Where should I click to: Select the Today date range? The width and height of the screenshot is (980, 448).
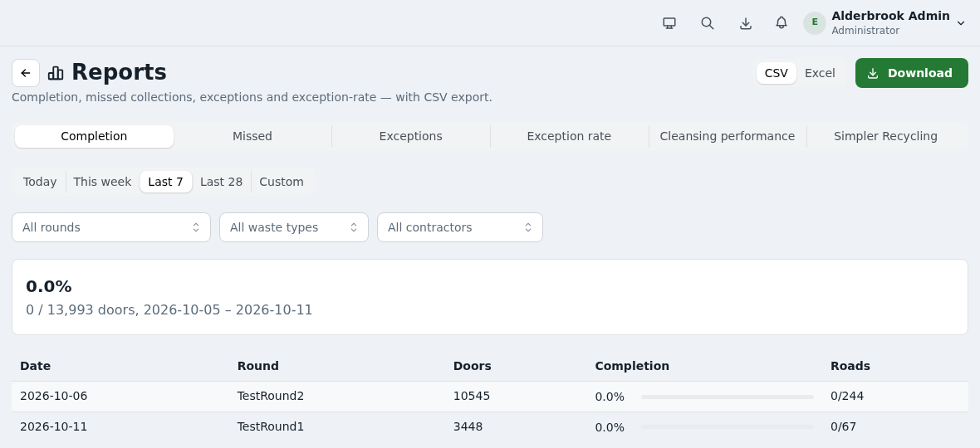tap(40, 182)
